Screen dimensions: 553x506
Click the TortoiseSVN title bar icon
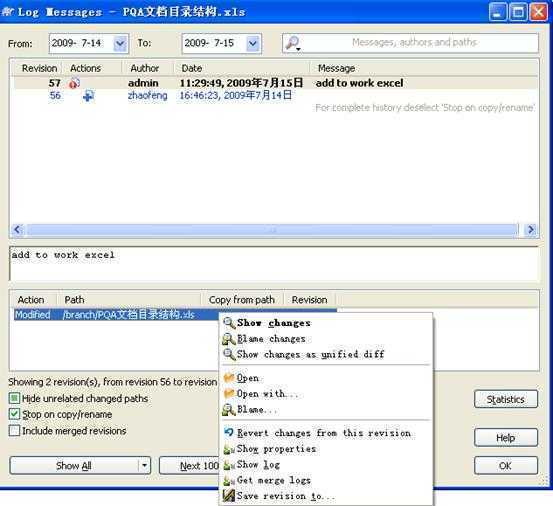(7, 12)
